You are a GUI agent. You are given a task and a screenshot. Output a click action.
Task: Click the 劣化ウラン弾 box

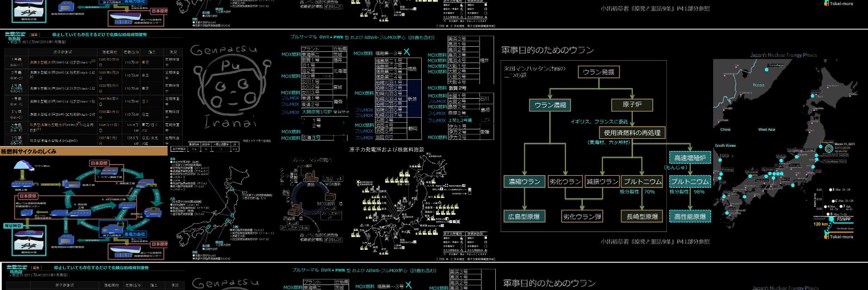pos(582,216)
